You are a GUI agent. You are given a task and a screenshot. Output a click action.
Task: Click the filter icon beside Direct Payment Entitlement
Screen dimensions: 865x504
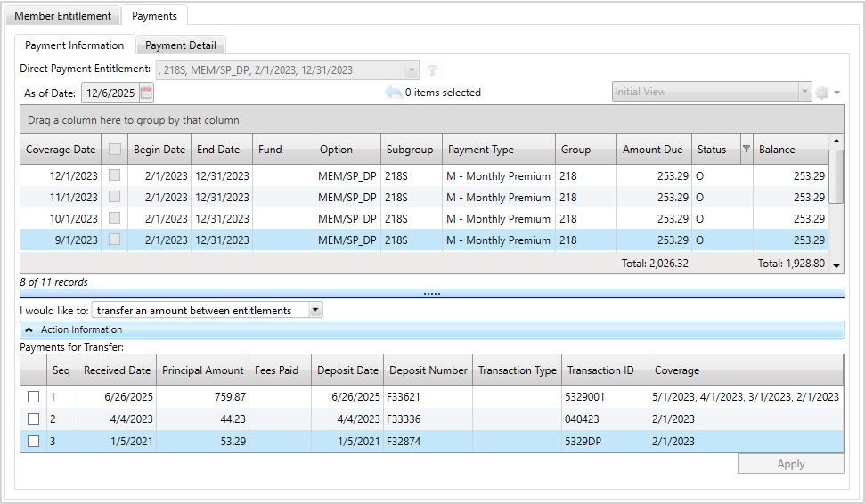point(433,70)
